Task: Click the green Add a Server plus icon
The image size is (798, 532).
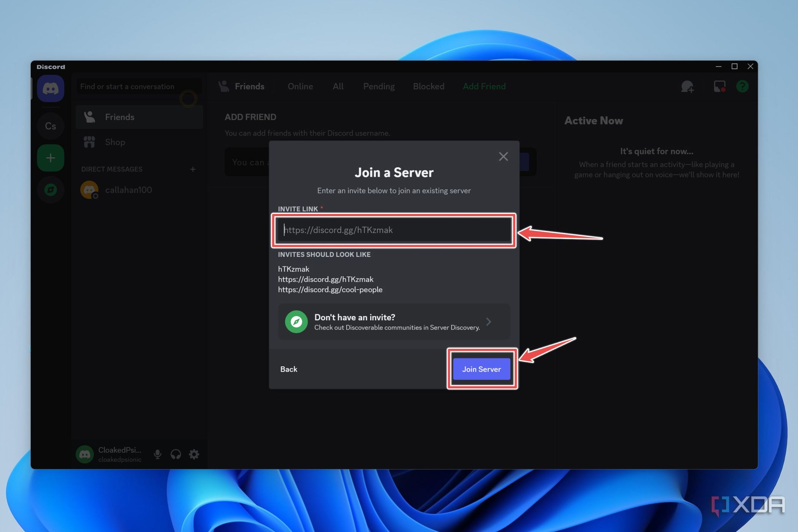Action: 51,158
